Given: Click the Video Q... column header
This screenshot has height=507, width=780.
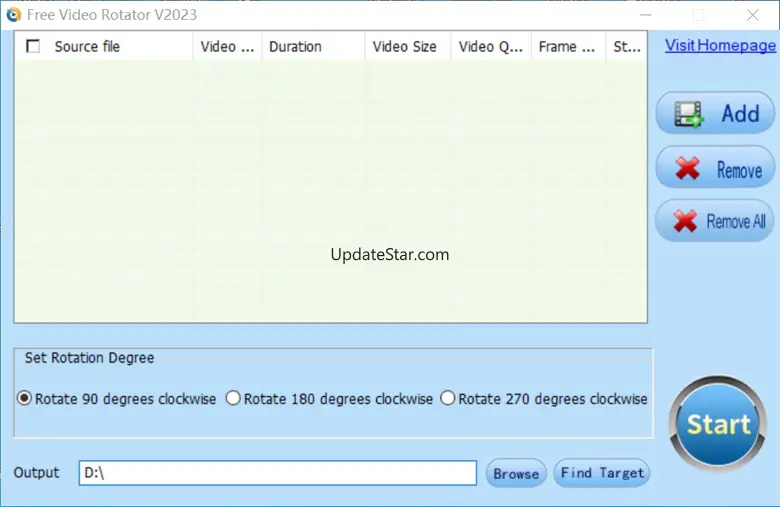Looking at the screenshot, I should [x=491, y=46].
